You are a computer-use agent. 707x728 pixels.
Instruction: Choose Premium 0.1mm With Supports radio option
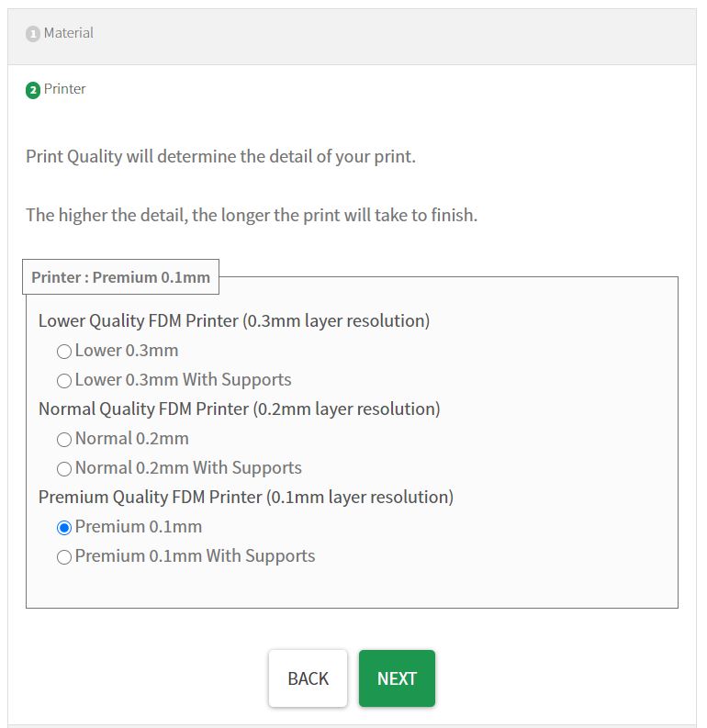(64, 556)
